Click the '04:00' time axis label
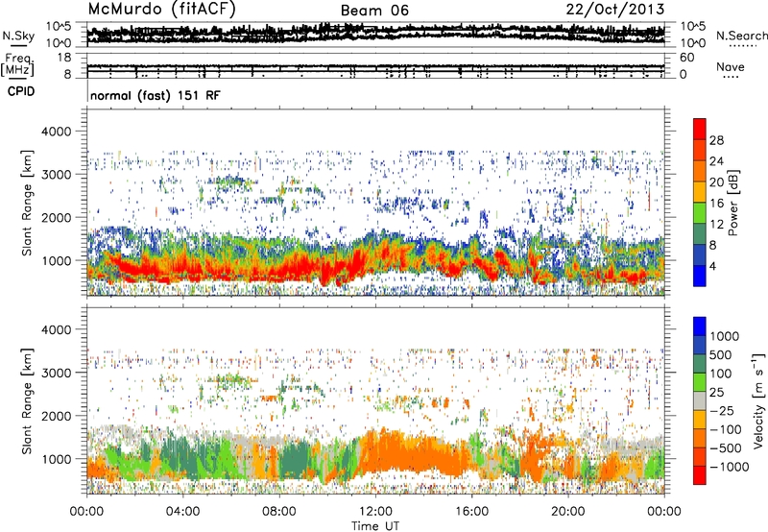Screen dimensions: 768x532 tap(182, 512)
